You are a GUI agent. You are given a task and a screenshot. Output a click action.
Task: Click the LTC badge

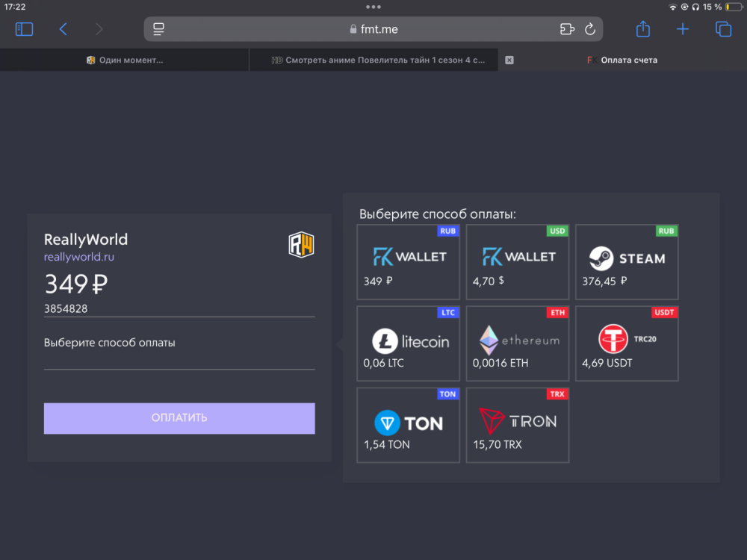447,312
